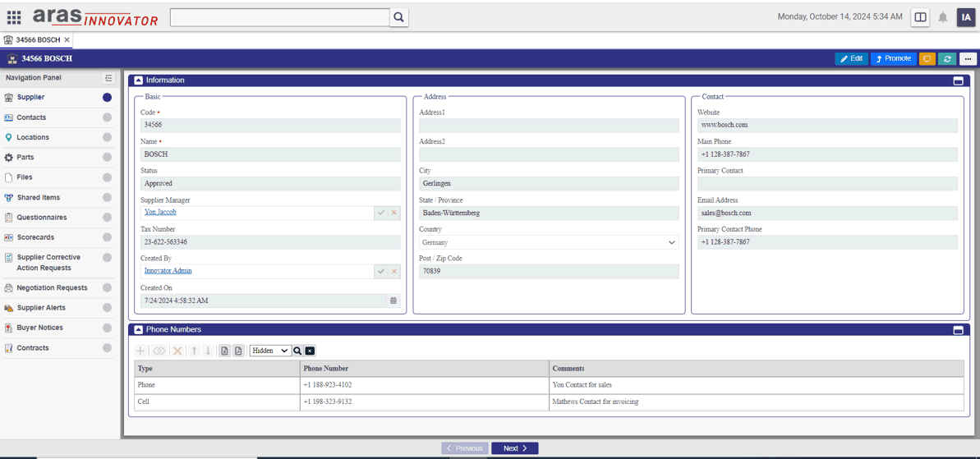
Task: Click the status dot beside Files
Action: pos(107,177)
